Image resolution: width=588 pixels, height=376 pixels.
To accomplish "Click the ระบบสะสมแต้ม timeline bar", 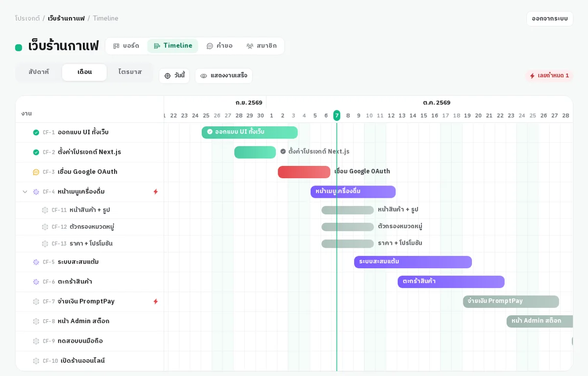I will [x=413, y=262].
